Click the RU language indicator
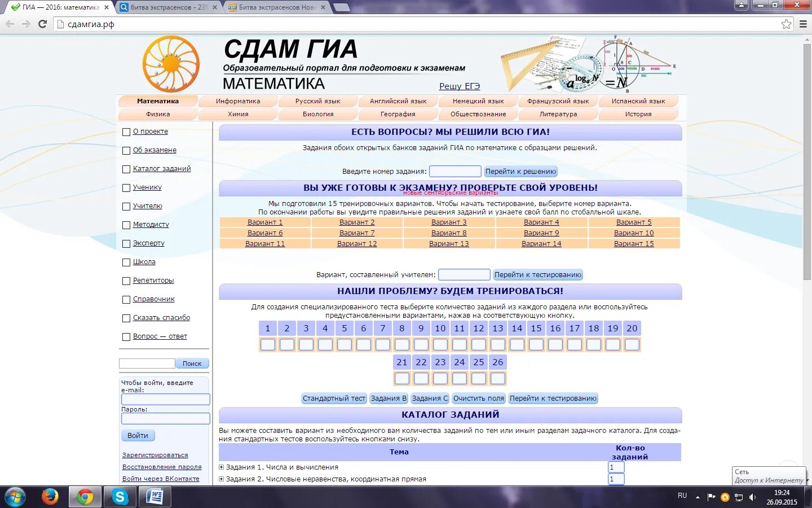The width and height of the screenshot is (812, 508). click(x=682, y=496)
